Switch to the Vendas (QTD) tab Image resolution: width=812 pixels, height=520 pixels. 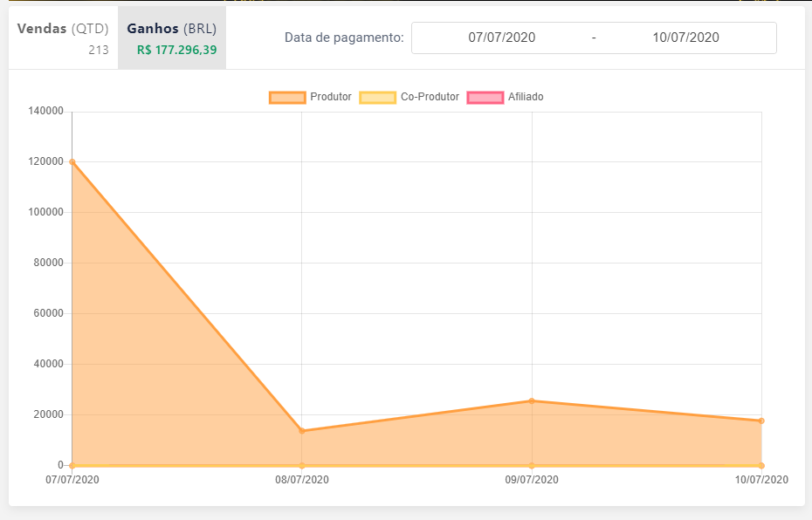(x=63, y=38)
